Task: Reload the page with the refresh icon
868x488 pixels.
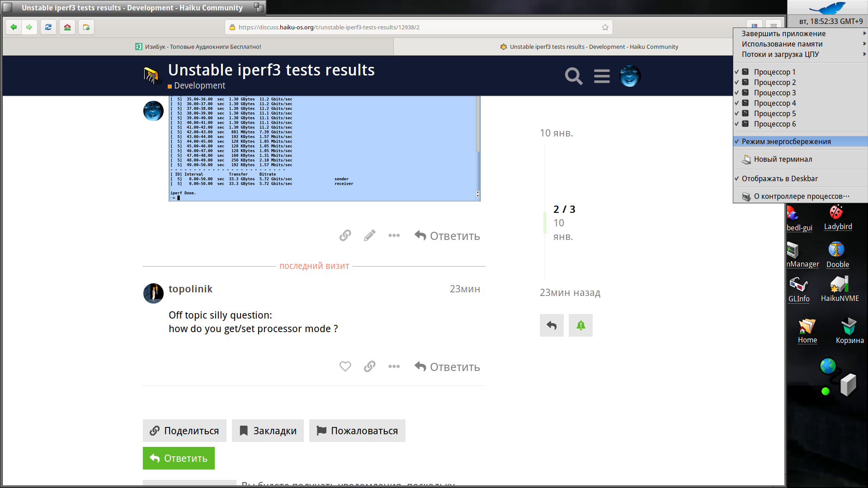Action: click(48, 27)
